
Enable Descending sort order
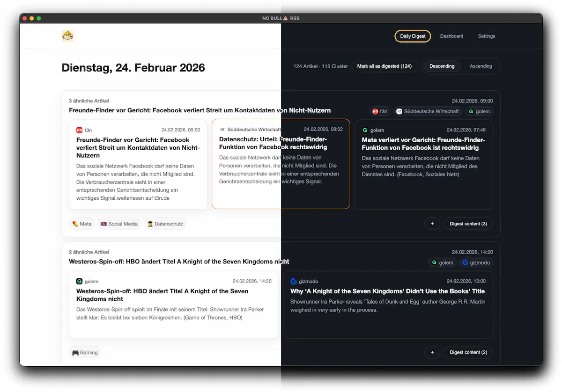(442, 66)
